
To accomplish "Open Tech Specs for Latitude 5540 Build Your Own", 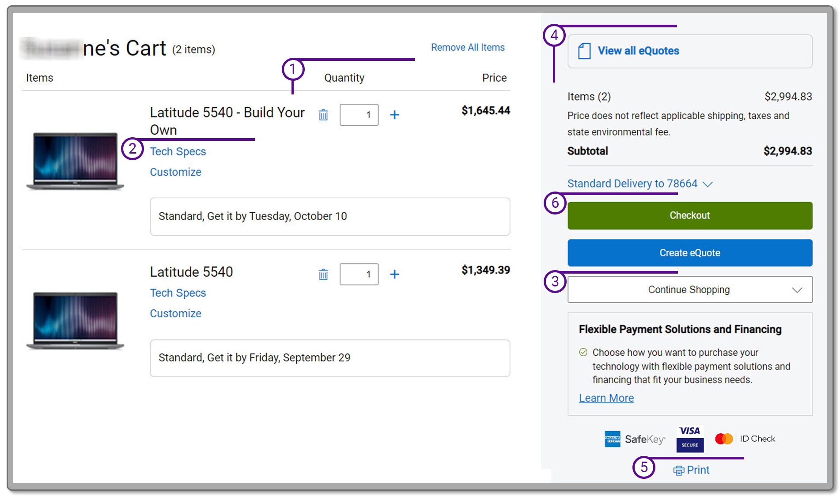I will pos(178,151).
